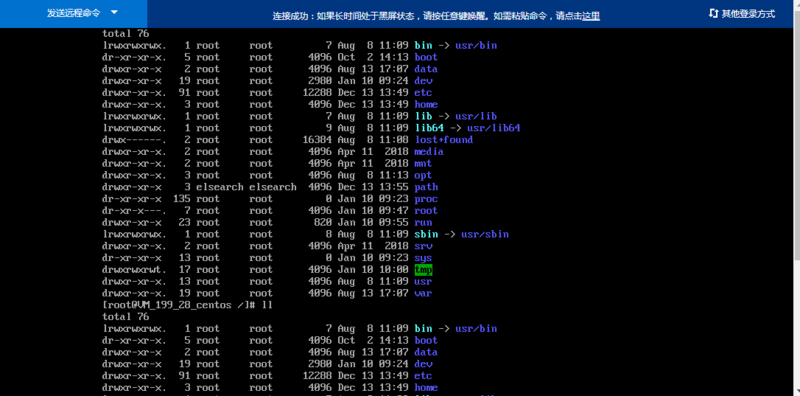Select the run directory name

pos(423,222)
